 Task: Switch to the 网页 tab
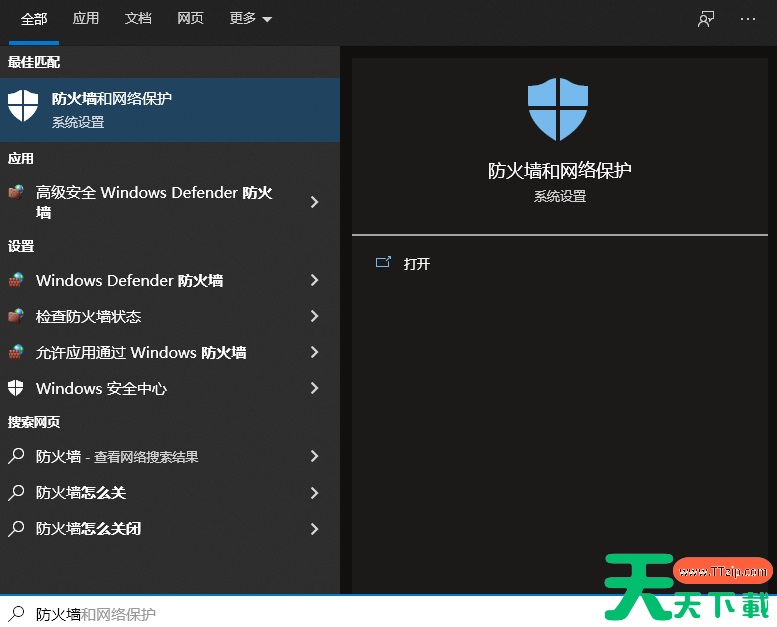pyautogui.click(x=190, y=18)
